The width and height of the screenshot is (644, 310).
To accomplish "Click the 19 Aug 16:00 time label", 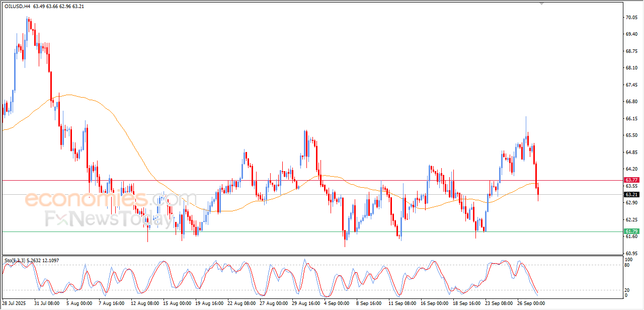I will (x=210, y=304).
